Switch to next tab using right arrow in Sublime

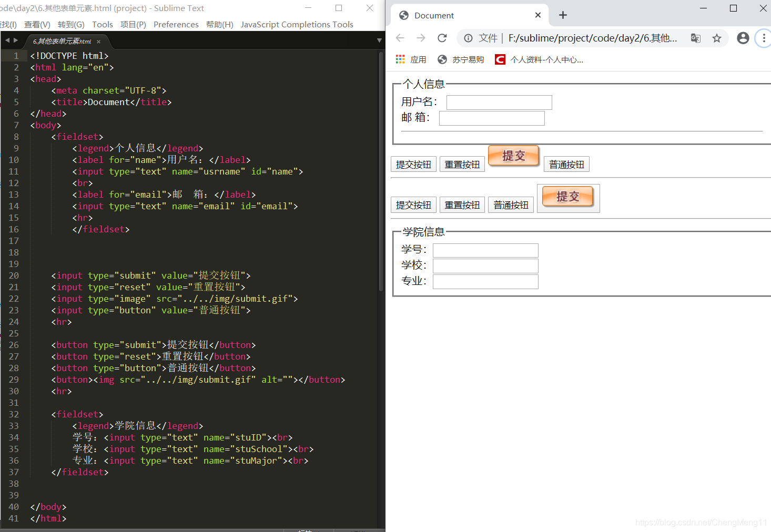pos(16,40)
